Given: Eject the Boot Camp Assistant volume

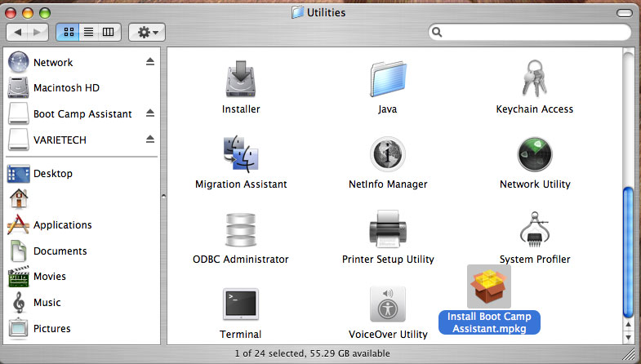Looking at the screenshot, I should click(150, 113).
